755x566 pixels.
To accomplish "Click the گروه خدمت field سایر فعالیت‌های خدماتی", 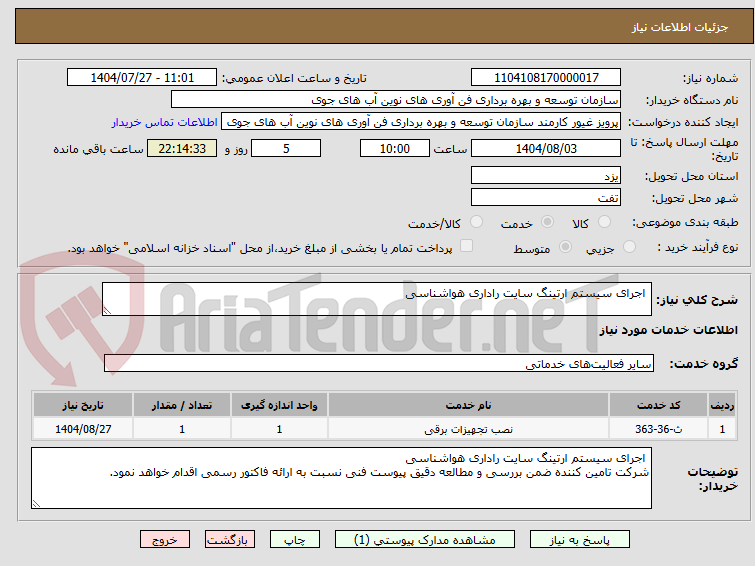I will point(379,363).
